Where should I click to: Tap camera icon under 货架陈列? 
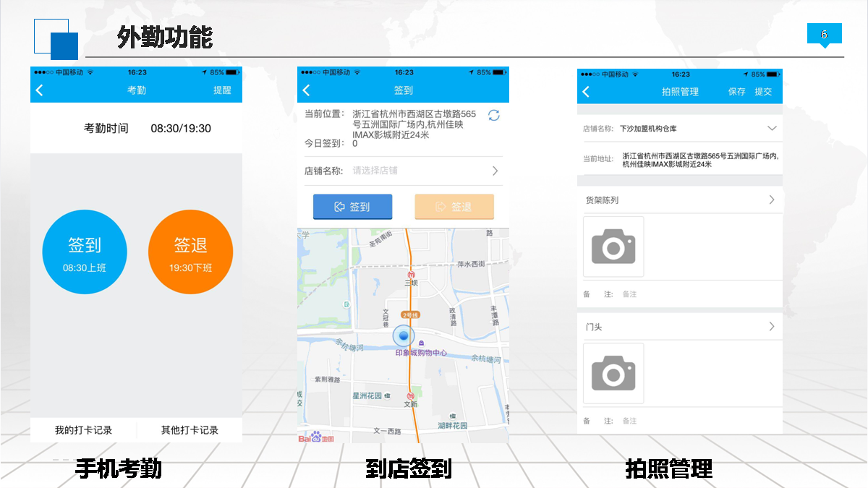point(613,247)
